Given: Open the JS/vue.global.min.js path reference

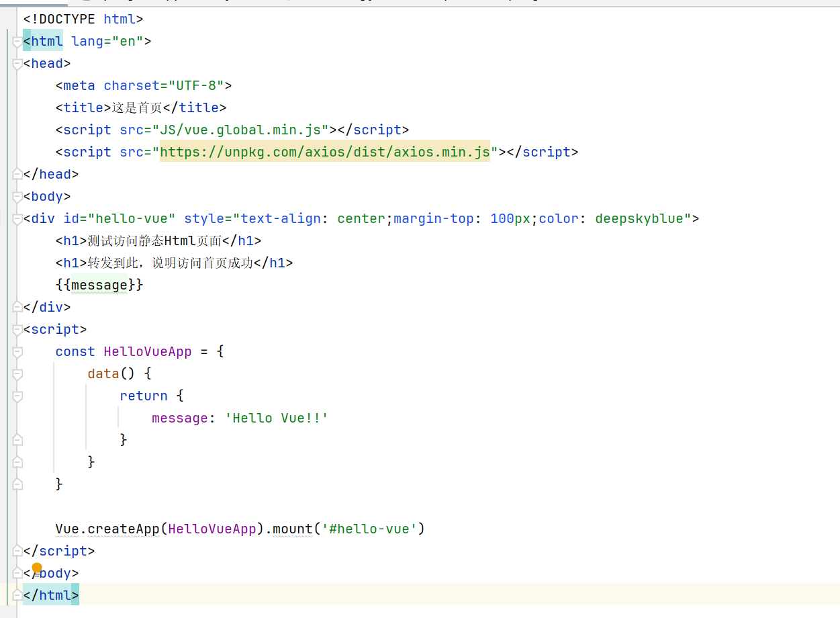Looking at the screenshot, I should 240,130.
